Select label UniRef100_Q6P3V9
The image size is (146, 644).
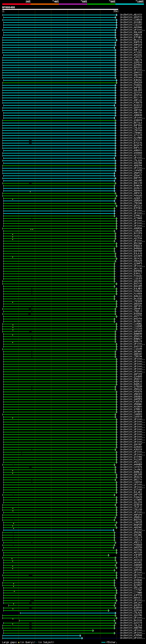pyautogui.click(x=131, y=374)
